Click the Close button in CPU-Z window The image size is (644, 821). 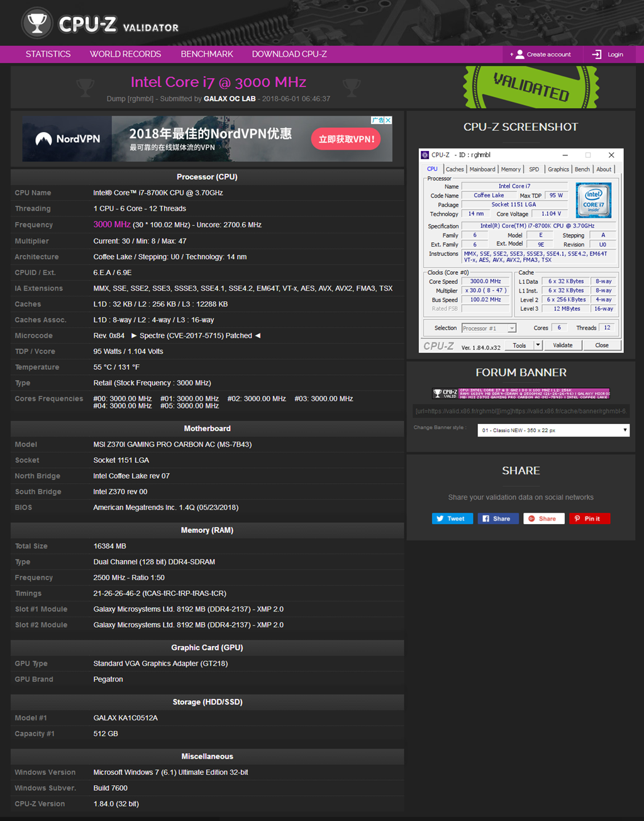click(602, 345)
